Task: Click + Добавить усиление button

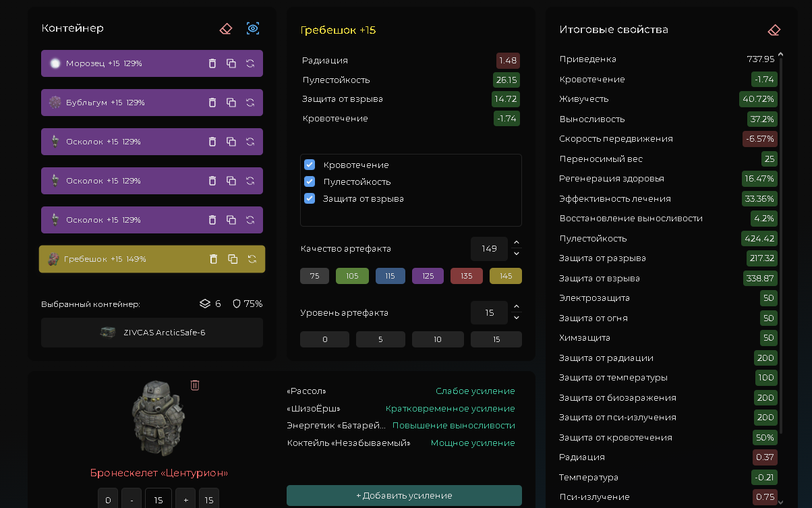Action: pos(404,495)
